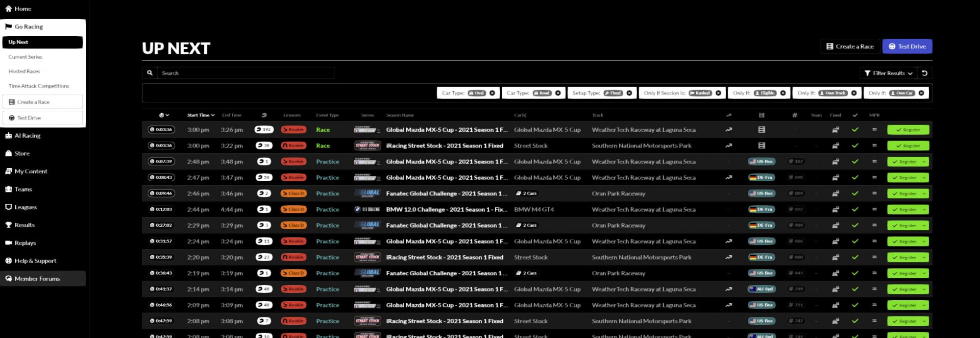The image size is (980, 338).
Task: Select Current Series in Go Racing menu
Action: [x=25, y=57]
